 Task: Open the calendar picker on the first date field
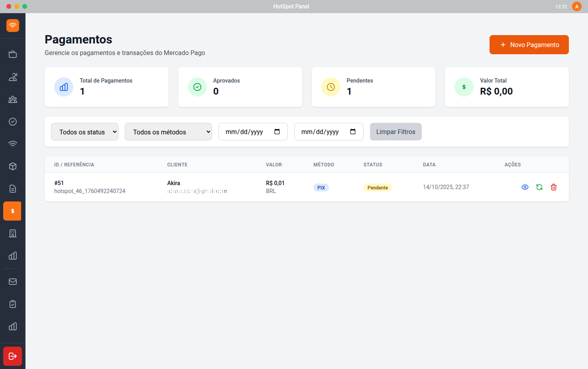tap(277, 132)
